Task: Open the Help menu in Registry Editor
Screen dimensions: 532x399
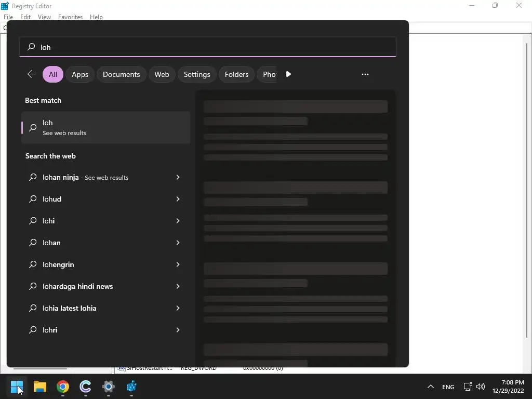Action: 96,17
